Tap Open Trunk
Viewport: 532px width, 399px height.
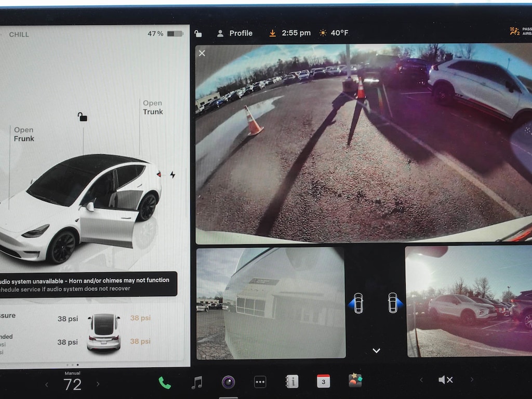[153, 107]
